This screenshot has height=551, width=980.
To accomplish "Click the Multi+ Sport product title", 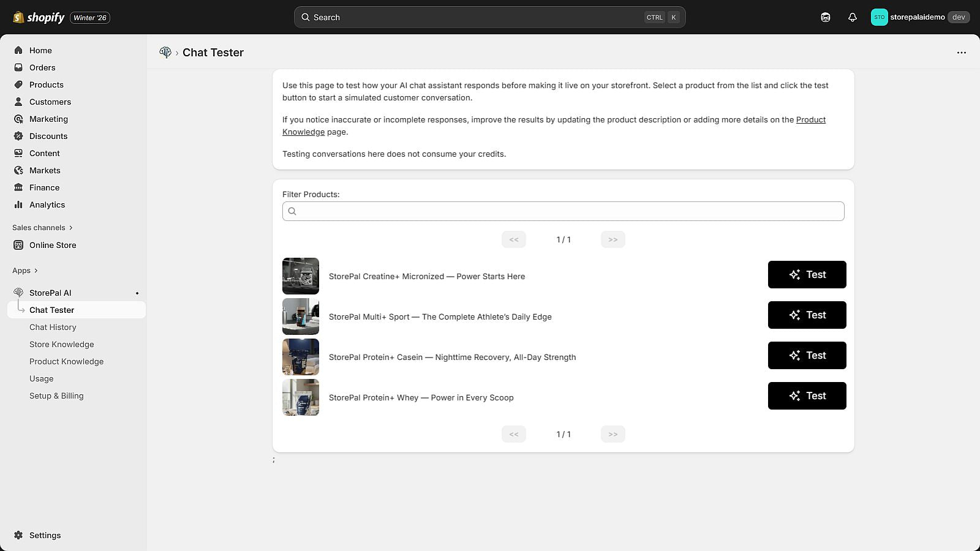I will [x=440, y=317].
